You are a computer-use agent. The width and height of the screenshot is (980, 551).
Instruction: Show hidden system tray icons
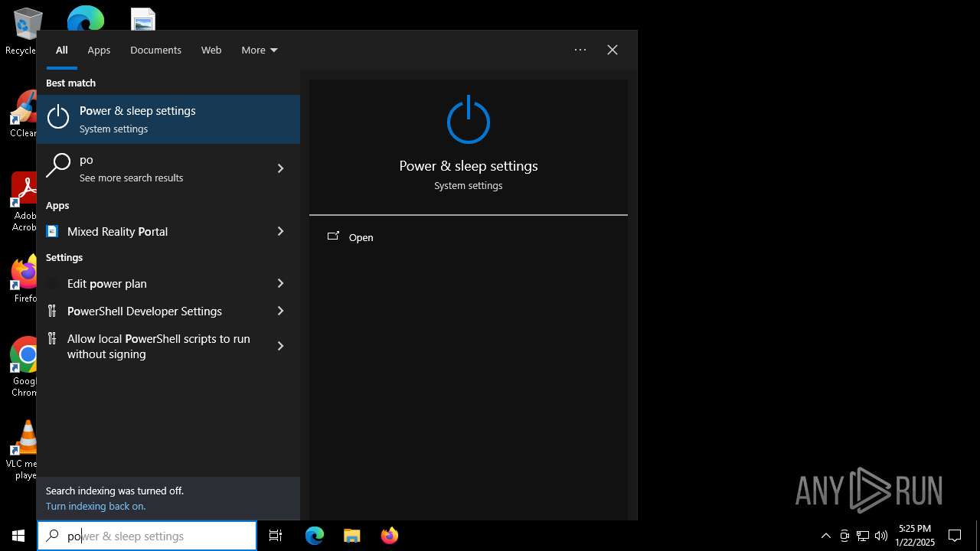pos(825,536)
